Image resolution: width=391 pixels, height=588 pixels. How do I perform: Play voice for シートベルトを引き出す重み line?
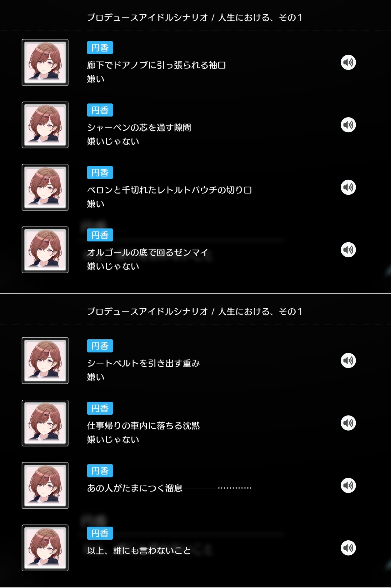(x=348, y=361)
